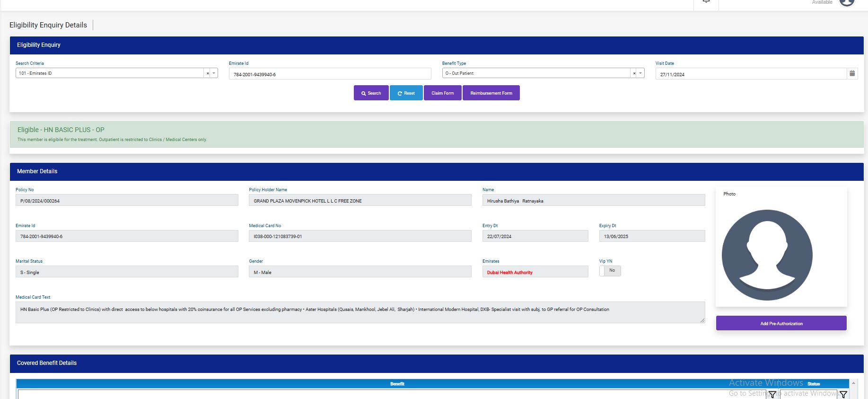Screen dimensions: 868x399
Task: Toggle the Vip YN switch
Action: click(610, 271)
